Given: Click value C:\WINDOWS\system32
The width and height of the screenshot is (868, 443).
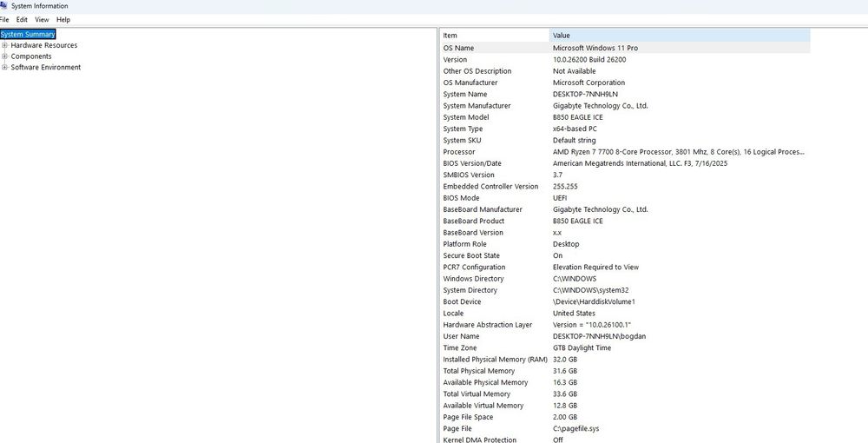Looking at the screenshot, I should click(590, 290).
